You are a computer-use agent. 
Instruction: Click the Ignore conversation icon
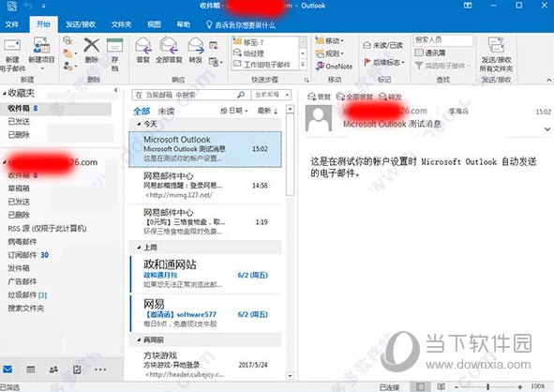pos(67,40)
